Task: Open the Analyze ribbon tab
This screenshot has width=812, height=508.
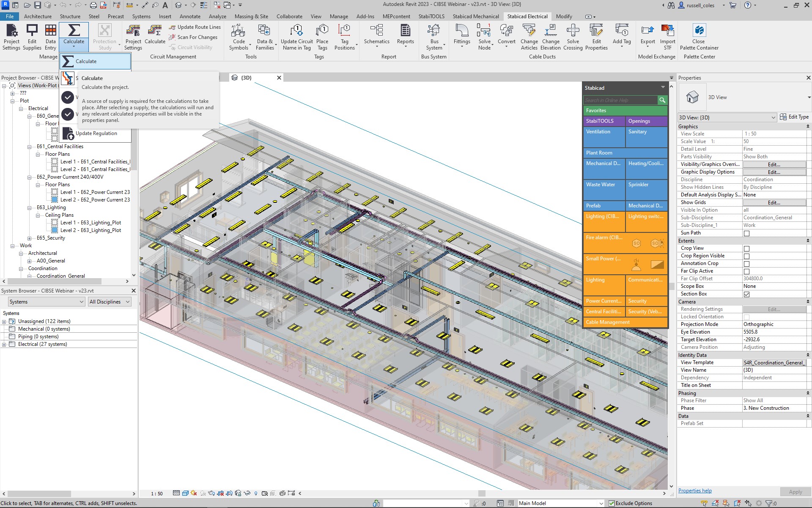Action: click(x=217, y=17)
